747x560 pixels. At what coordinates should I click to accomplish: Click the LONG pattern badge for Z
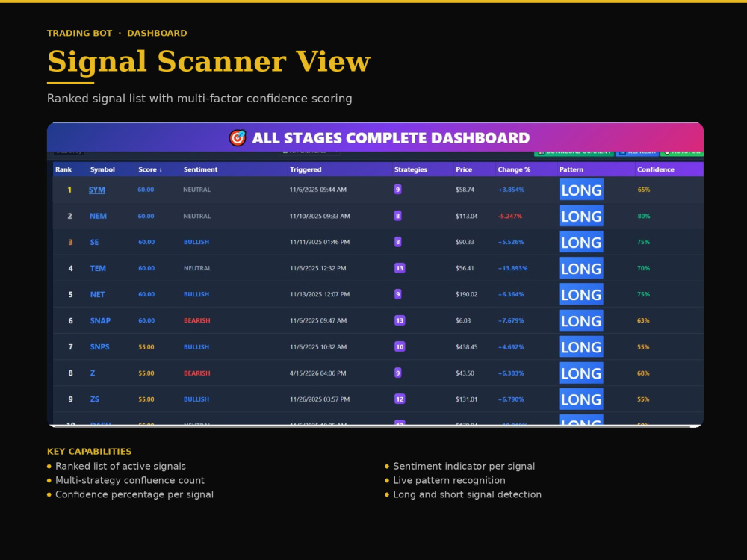pyautogui.click(x=581, y=373)
